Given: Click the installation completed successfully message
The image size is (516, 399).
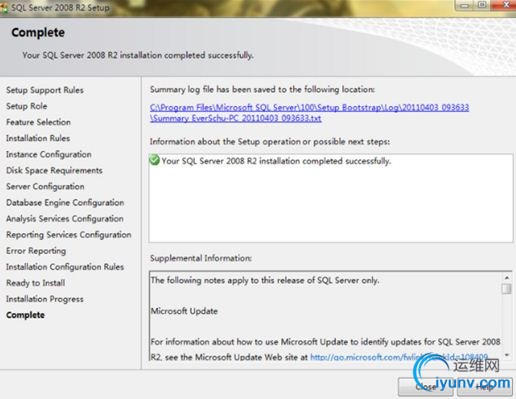Looking at the screenshot, I should 276,161.
